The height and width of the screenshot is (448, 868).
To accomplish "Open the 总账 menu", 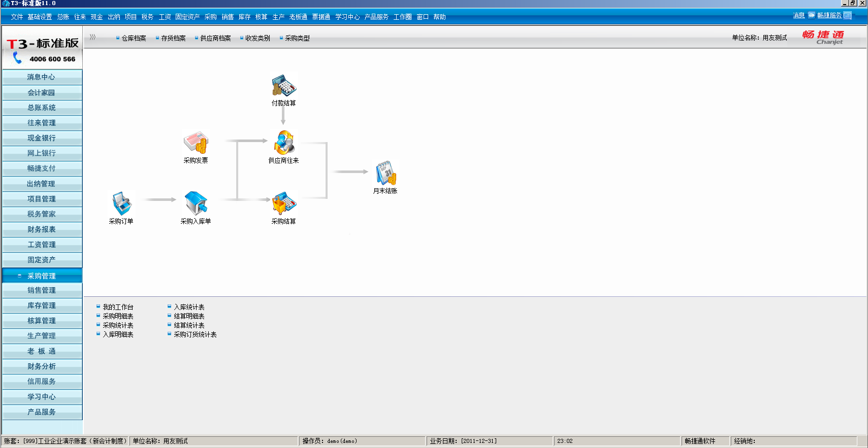I will click(x=63, y=17).
